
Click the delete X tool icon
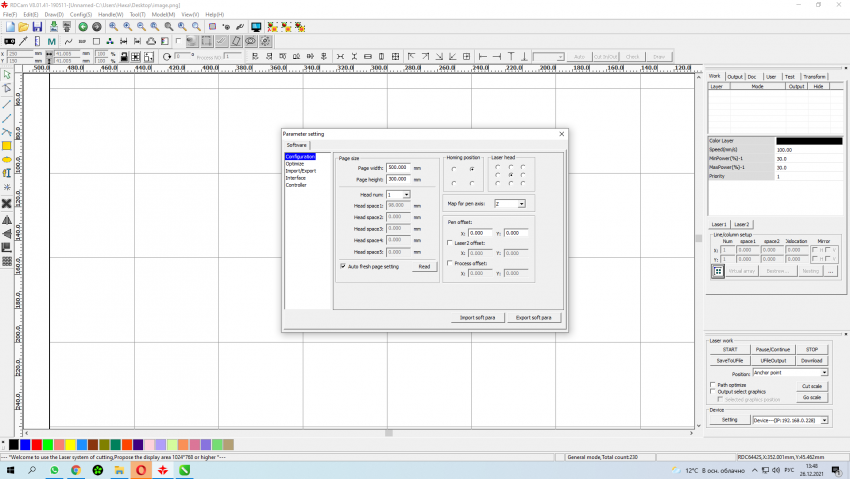pos(6,203)
